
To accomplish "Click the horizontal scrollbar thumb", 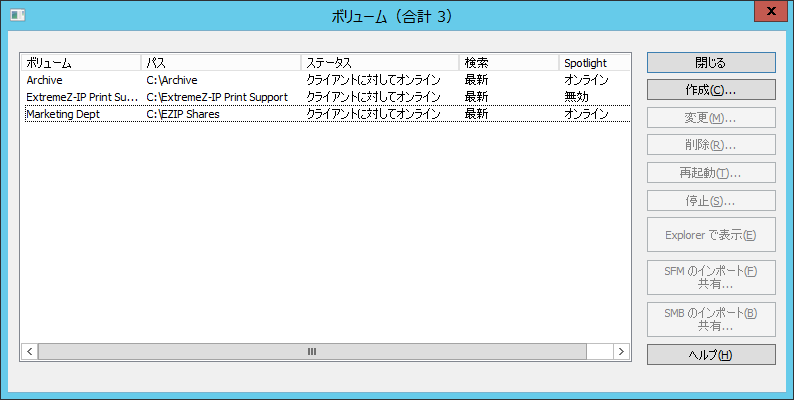I will (312, 352).
